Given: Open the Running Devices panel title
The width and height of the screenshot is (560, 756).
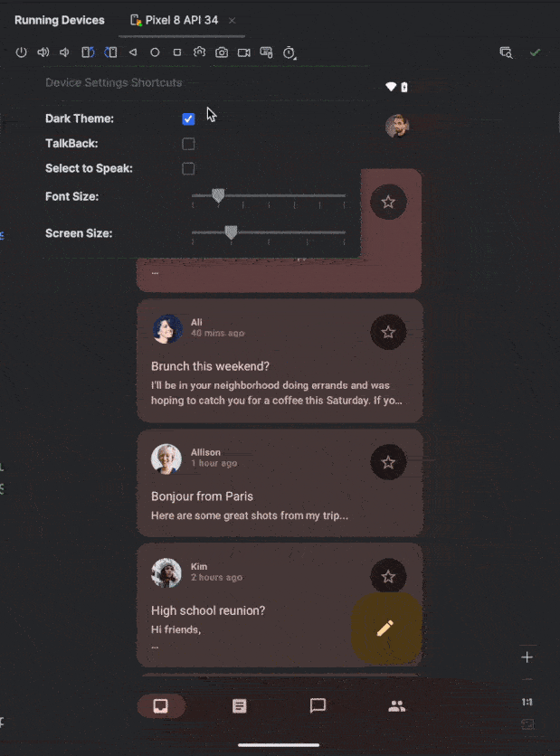Looking at the screenshot, I should tap(60, 20).
